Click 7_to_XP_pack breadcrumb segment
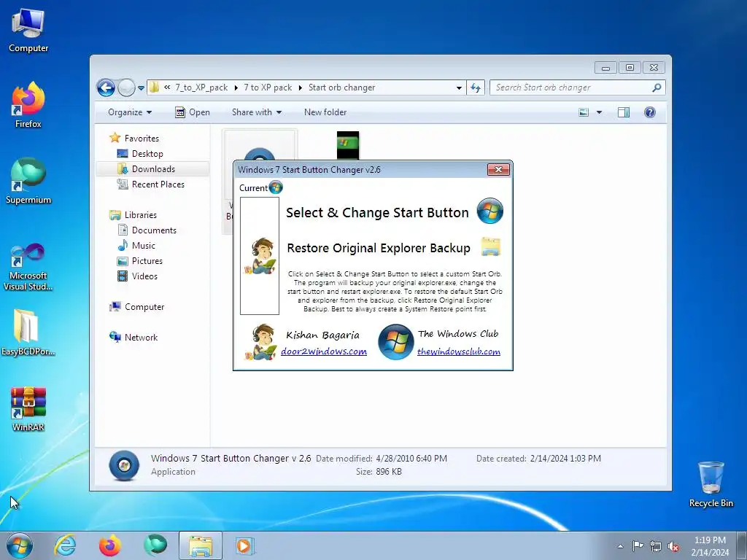 (x=201, y=87)
